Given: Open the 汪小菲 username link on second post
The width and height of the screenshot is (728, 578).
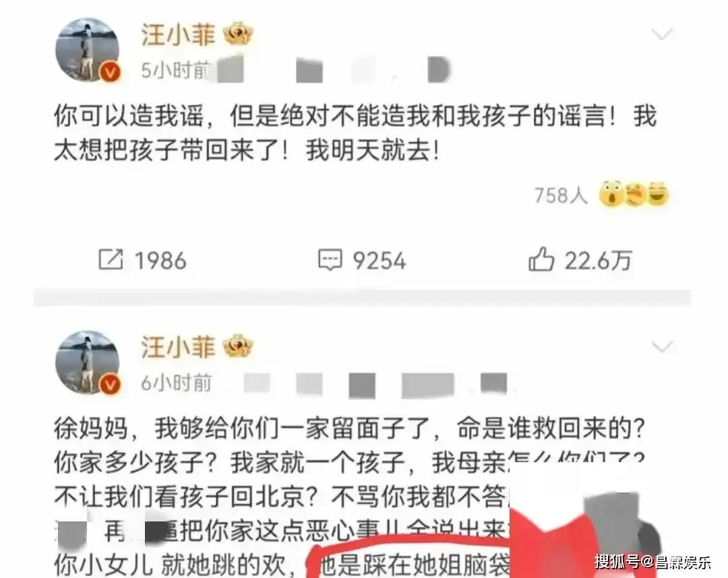Looking at the screenshot, I should point(179,348).
